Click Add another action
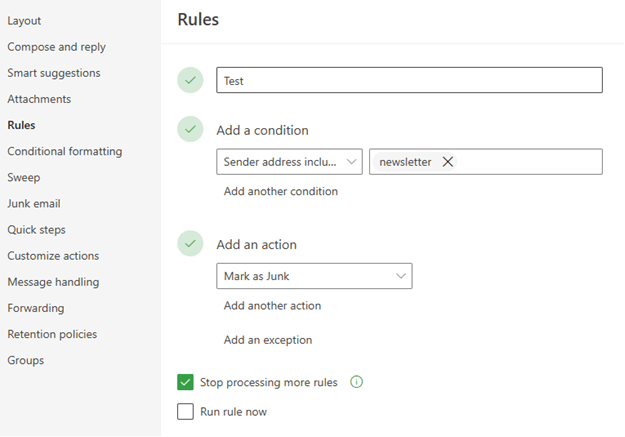The width and height of the screenshot is (625, 437). coord(272,306)
